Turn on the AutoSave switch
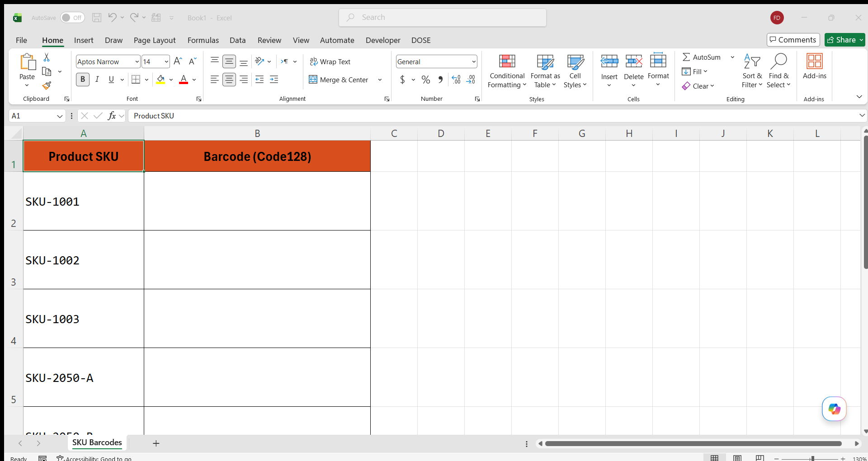The height and width of the screenshot is (461, 868). (72, 18)
